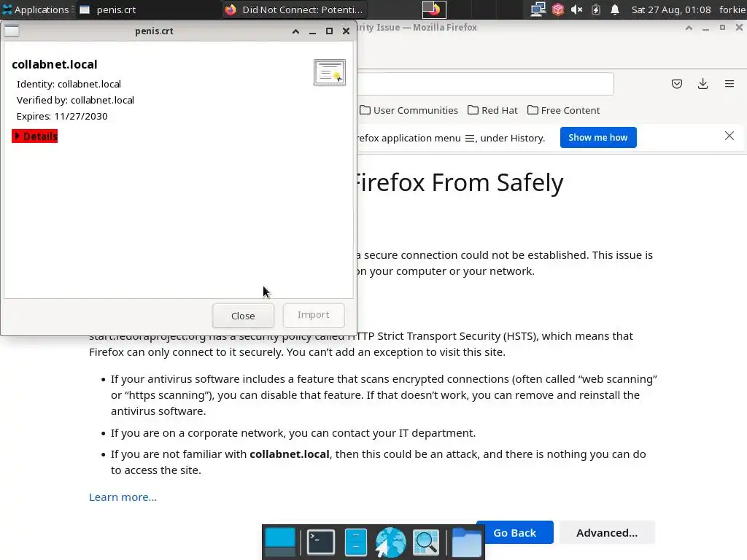Open the Applications menu in panel
This screenshot has height=560, width=747.
tap(37, 9)
